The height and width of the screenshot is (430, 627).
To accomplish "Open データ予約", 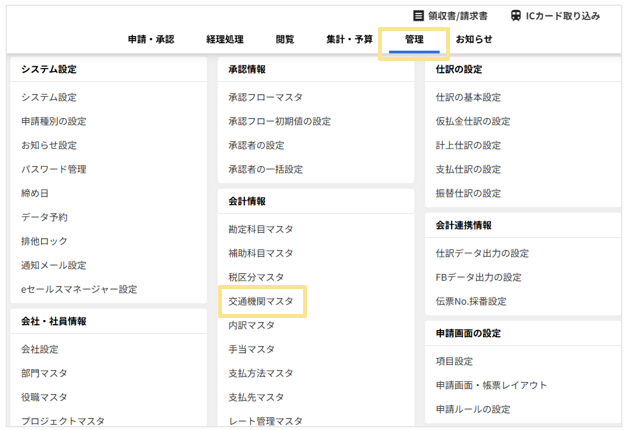I will coord(44,217).
